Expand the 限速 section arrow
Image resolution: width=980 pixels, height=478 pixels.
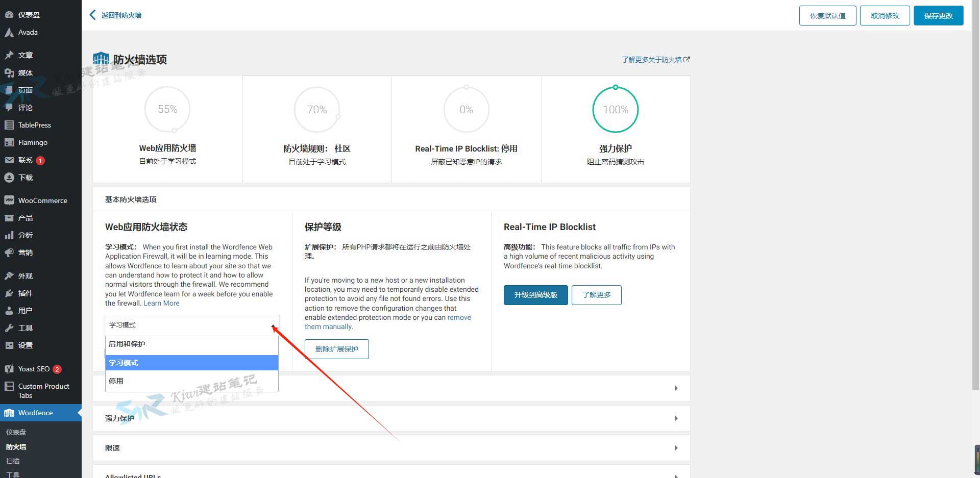pyautogui.click(x=676, y=448)
